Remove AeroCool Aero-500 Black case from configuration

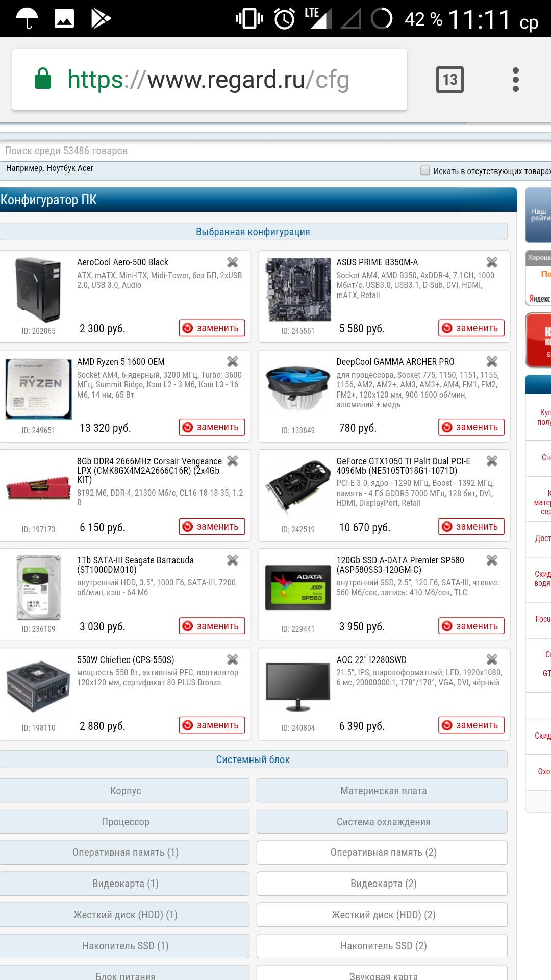[233, 262]
